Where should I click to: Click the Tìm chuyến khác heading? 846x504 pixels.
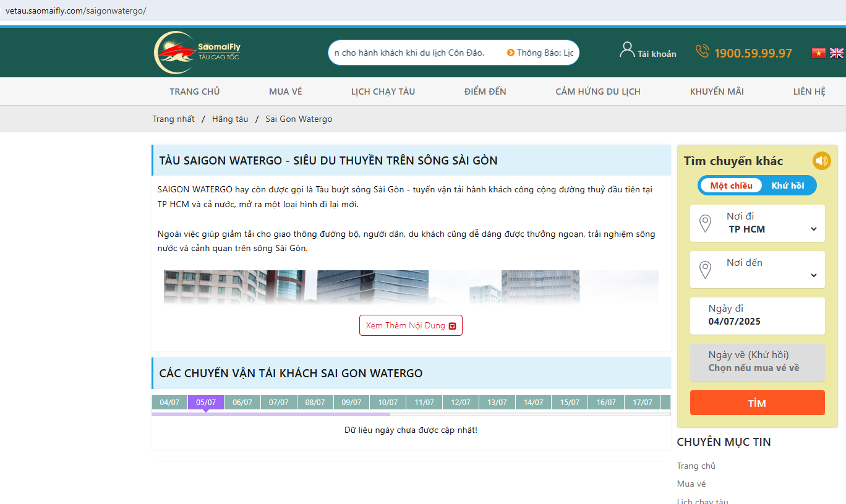pos(733,161)
